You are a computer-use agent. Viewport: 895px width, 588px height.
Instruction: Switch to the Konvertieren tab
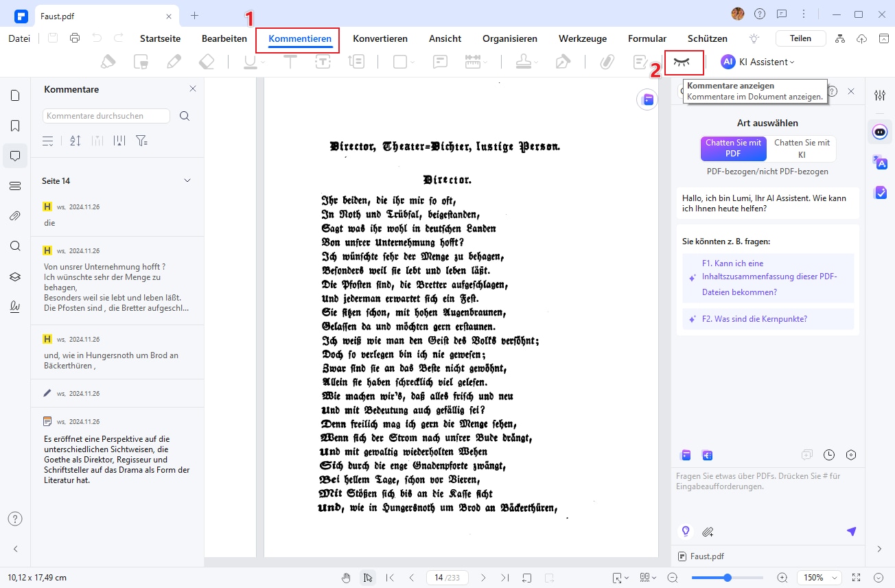coord(380,38)
